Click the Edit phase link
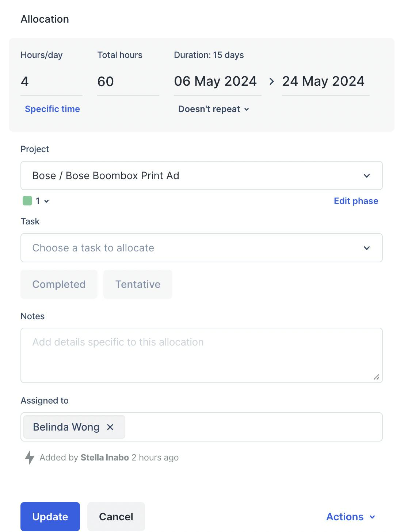Screen dimensions: 404x532 [x=356, y=201]
